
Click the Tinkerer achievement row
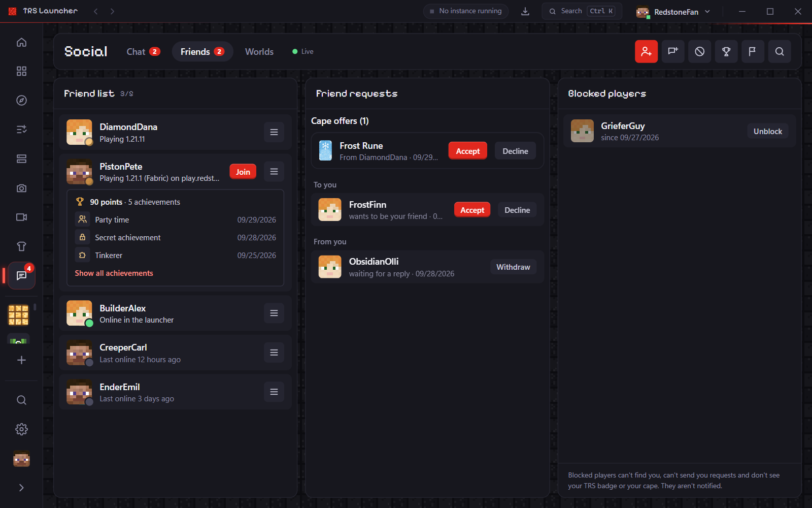[x=176, y=255]
